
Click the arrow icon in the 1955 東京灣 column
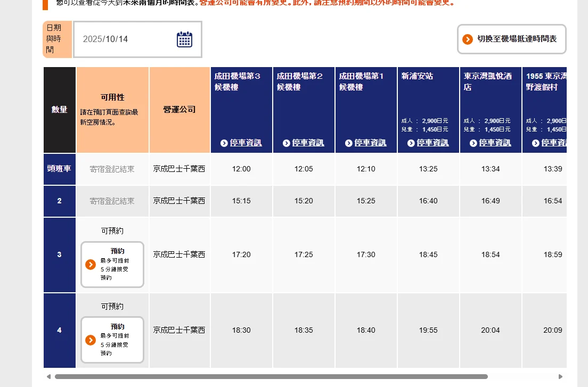(x=535, y=143)
